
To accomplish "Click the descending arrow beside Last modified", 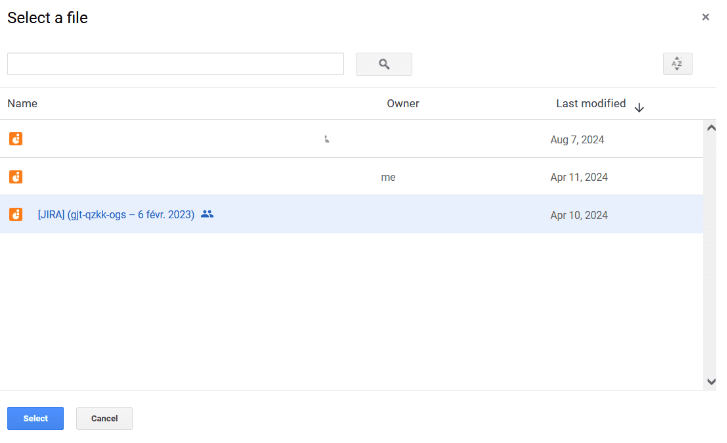I will (640, 107).
